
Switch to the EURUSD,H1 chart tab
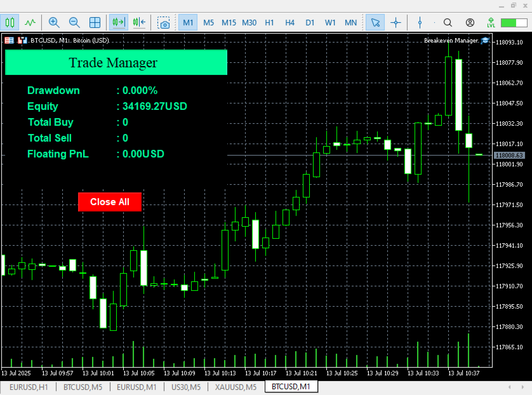coord(29,387)
